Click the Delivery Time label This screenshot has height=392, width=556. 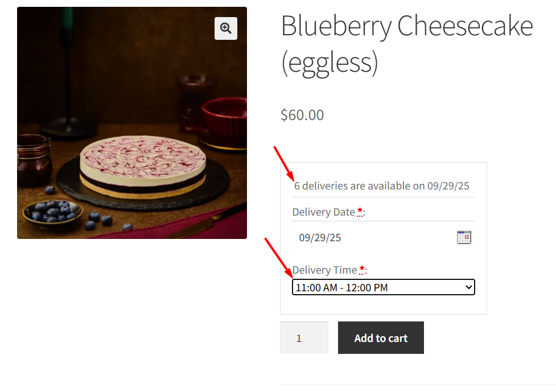pyautogui.click(x=324, y=270)
